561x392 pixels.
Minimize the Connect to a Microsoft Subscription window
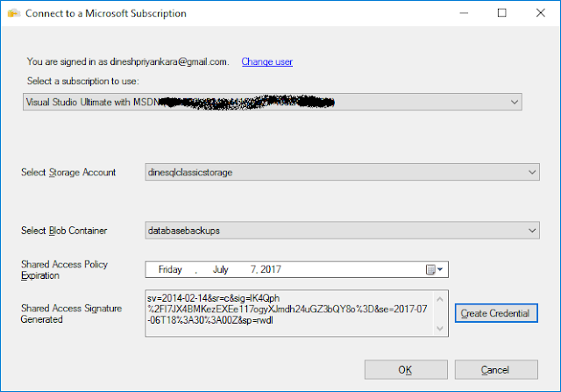(460, 14)
